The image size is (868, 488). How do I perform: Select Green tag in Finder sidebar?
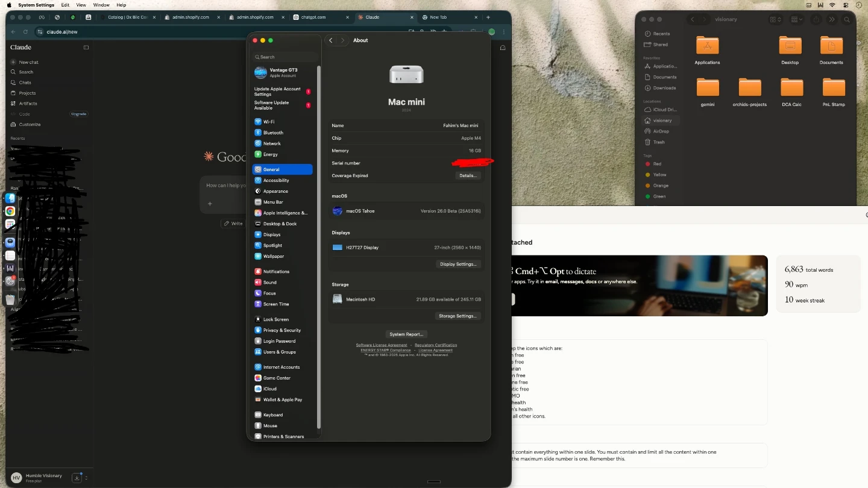click(x=655, y=196)
